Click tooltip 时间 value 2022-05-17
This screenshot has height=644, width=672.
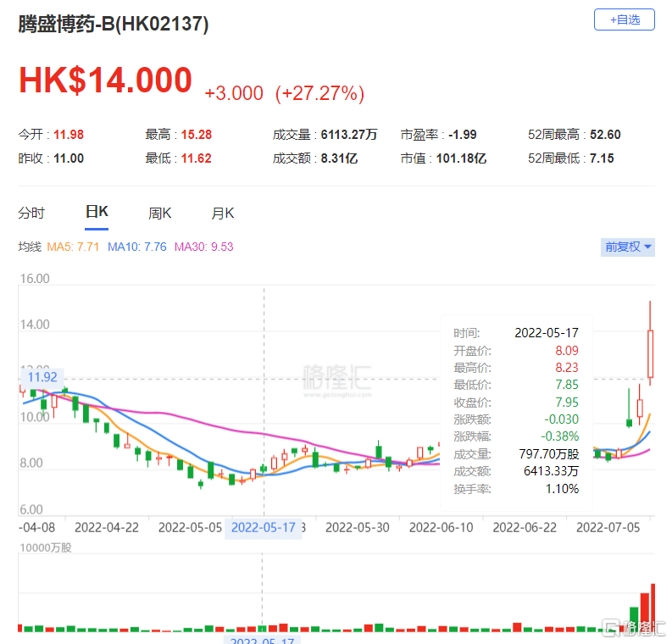coord(547,333)
